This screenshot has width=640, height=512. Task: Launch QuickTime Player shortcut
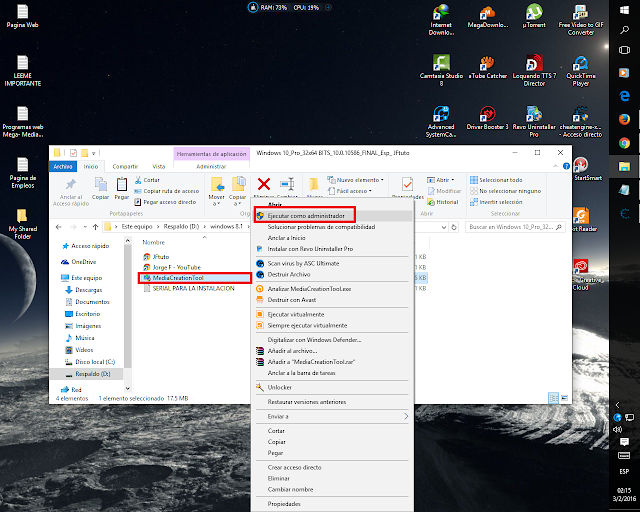(x=581, y=71)
